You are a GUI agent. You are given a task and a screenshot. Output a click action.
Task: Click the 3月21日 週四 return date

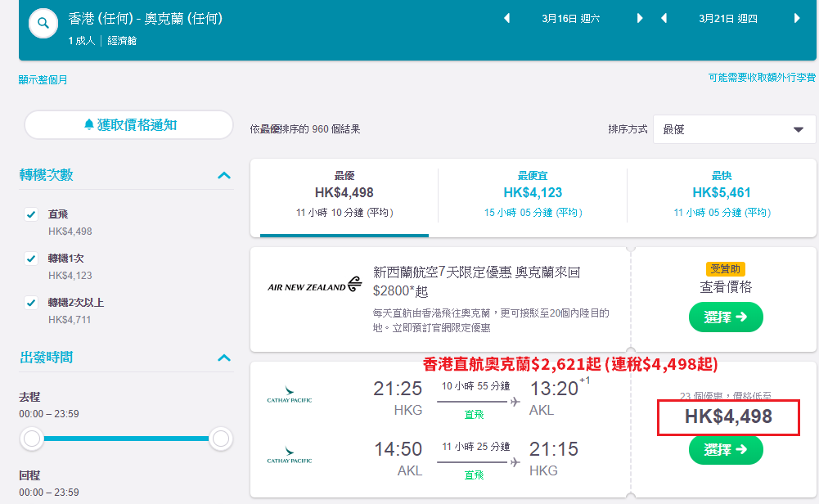727,19
